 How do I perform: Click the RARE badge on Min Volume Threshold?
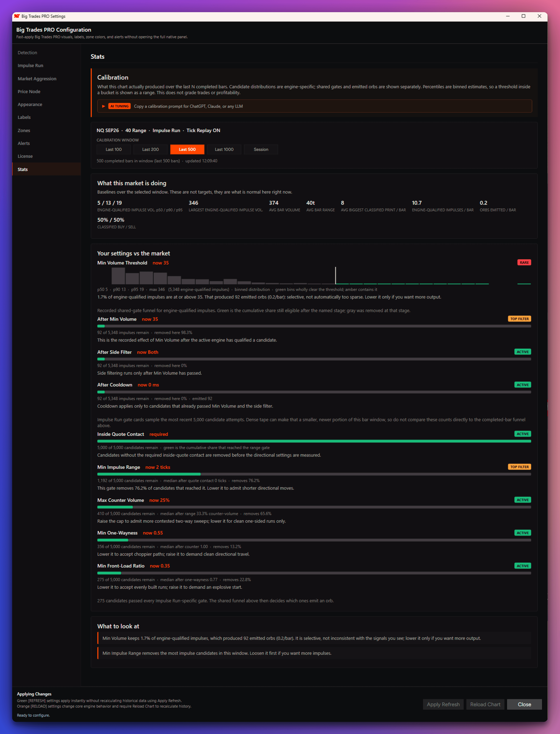point(524,263)
